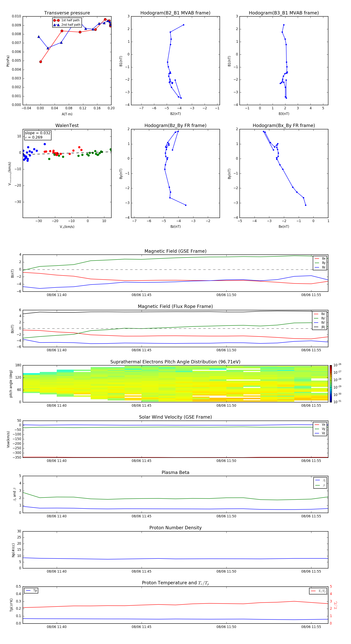The width and height of the screenshot is (351, 644).
Task: Click the 'Proton Temperature and Te/Tp' title
Action: point(175,583)
